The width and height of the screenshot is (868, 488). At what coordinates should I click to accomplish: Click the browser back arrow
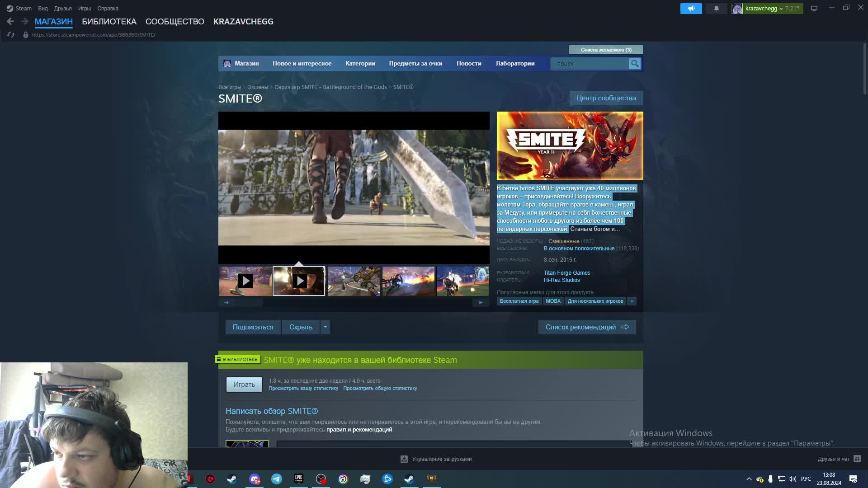(10, 21)
